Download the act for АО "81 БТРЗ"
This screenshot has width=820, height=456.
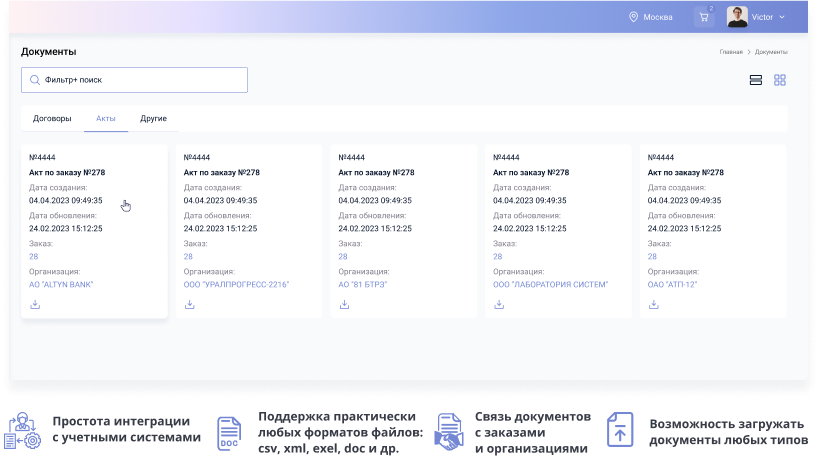coord(344,304)
